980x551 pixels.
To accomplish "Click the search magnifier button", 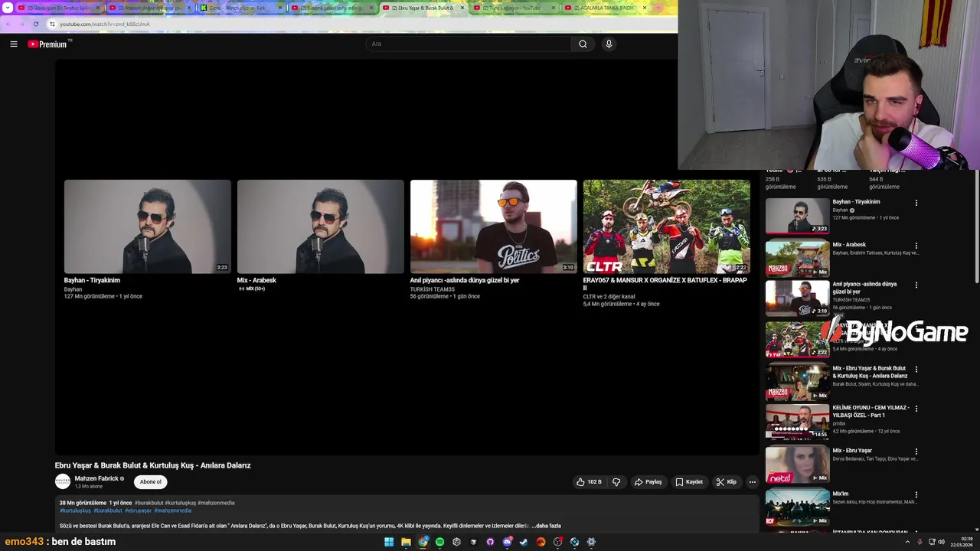I will click(x=583, y=44).
